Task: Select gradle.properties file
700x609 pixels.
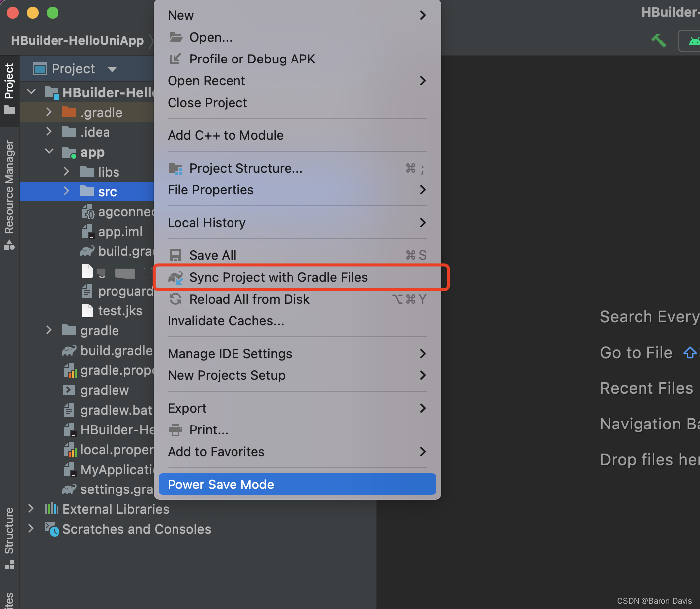Action: tap(117, 370)
